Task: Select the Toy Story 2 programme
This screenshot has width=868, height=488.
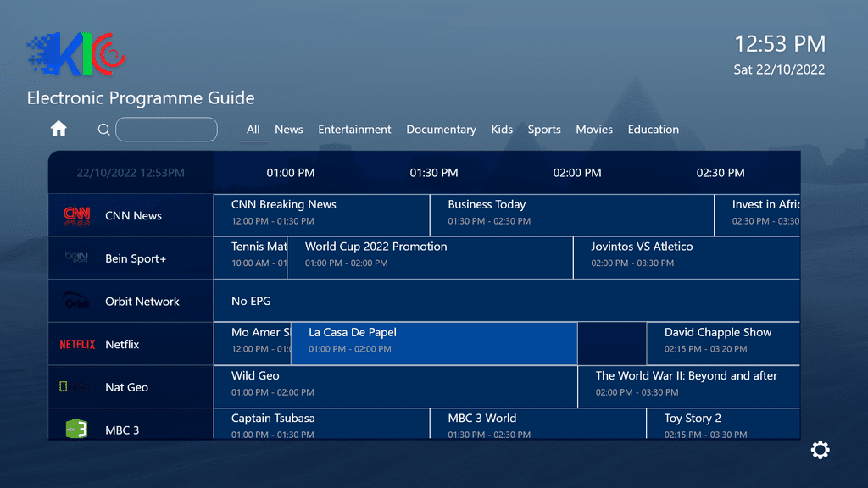Action: tap(724, 424)
